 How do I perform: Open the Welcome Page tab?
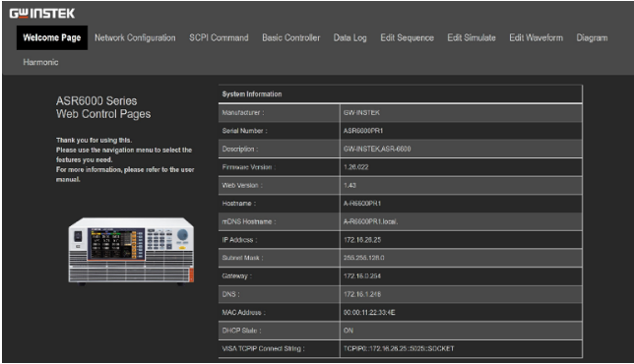(x=52, y=37)
